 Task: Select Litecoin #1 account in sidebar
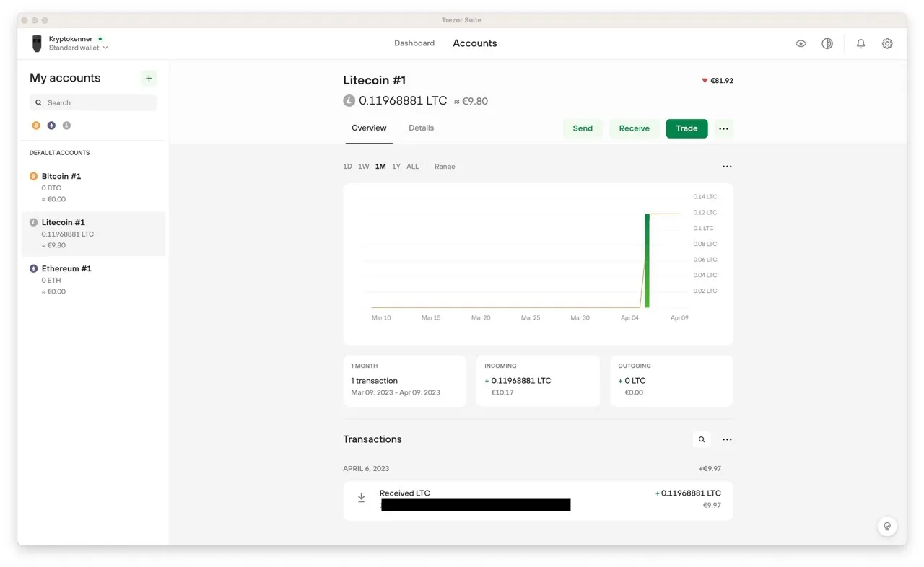coord(94,234)
